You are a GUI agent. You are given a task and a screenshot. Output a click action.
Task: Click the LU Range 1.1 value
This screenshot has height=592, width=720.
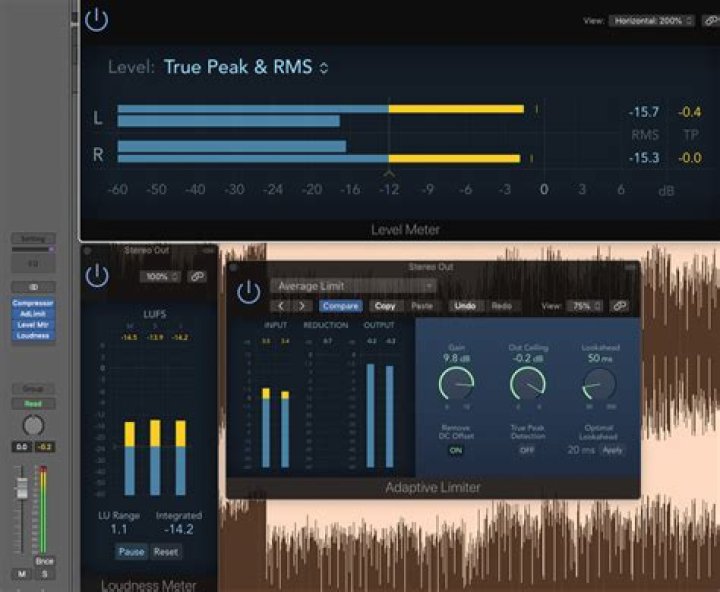[118, 529]
